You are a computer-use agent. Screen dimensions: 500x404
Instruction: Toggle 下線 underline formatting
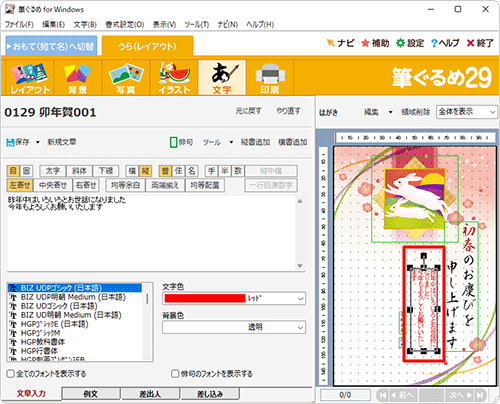coord(106,171)
